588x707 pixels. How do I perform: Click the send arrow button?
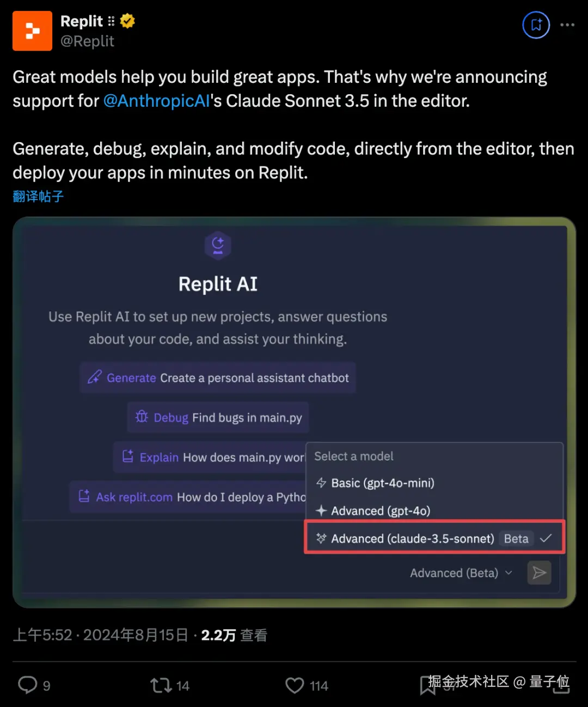pos(539,572)
